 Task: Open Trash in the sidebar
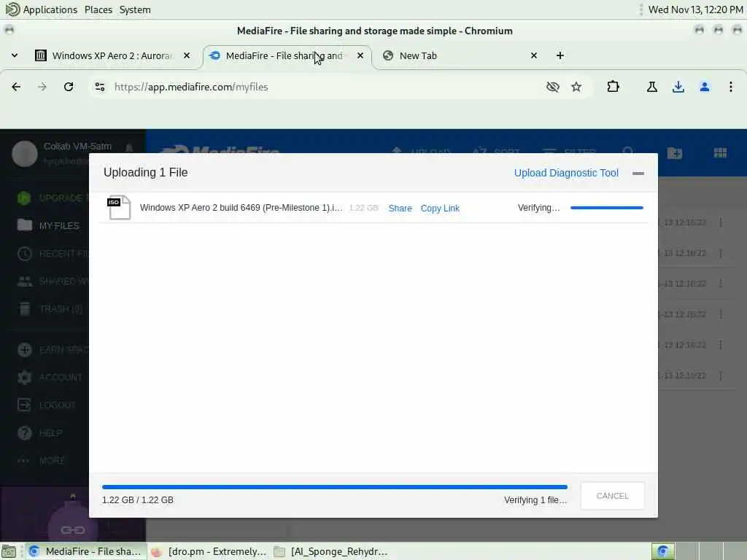point(50,309)
